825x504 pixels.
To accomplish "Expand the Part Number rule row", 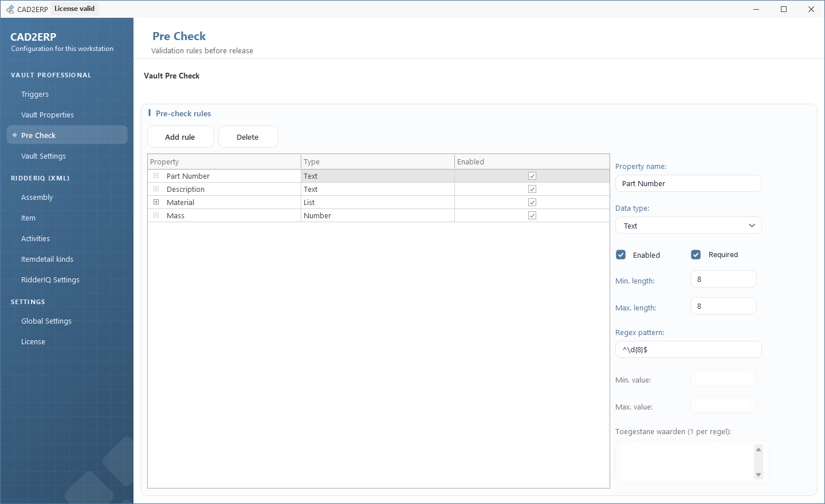I will pyautogui.click(x=156, y=176).
